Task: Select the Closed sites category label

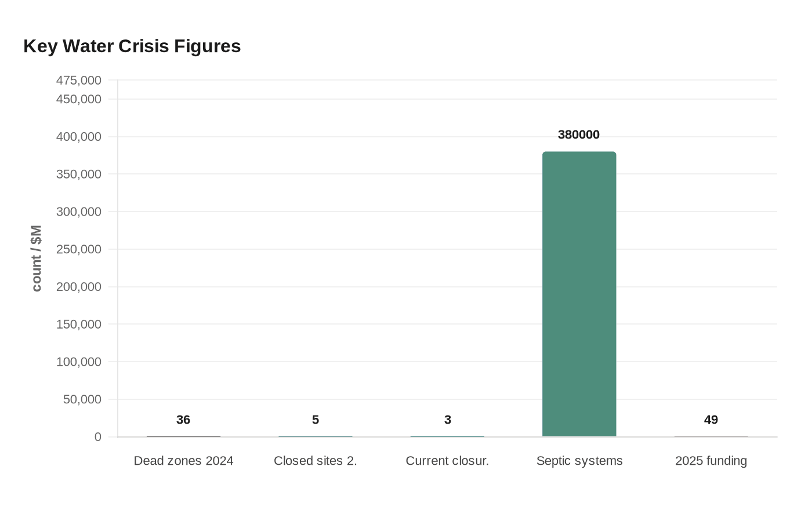Action: click(315, 461)
